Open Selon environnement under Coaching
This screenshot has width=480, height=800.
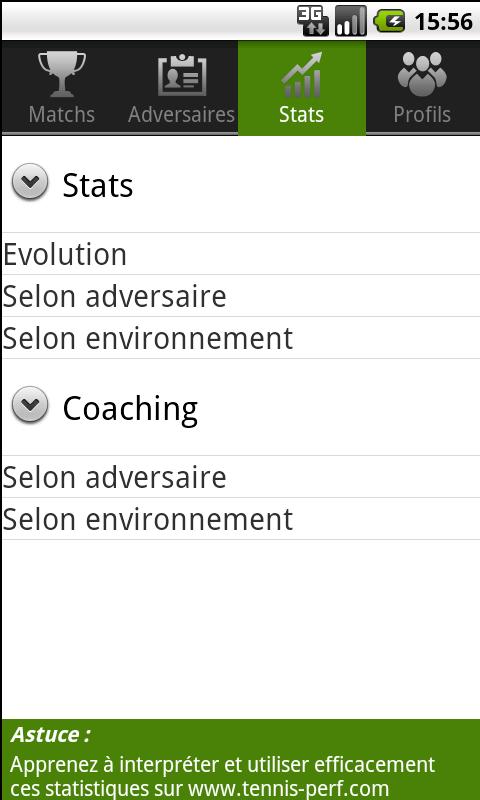tap(241, 518)
